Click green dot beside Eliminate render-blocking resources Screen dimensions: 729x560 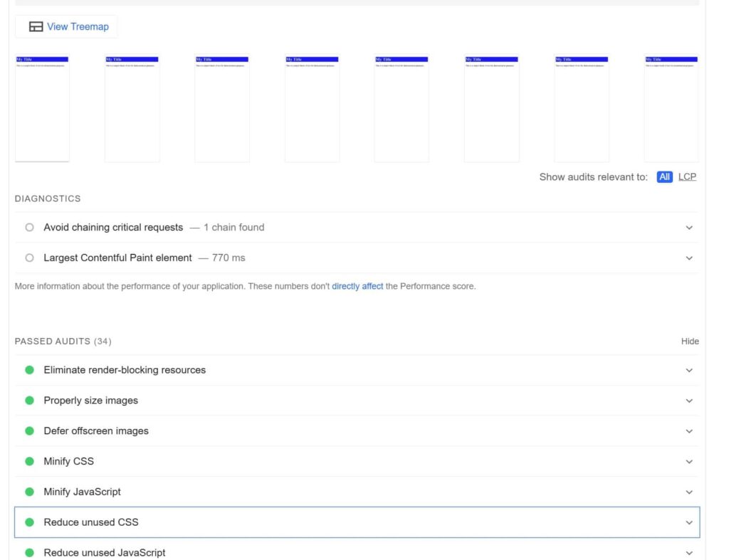coord(29,370)
